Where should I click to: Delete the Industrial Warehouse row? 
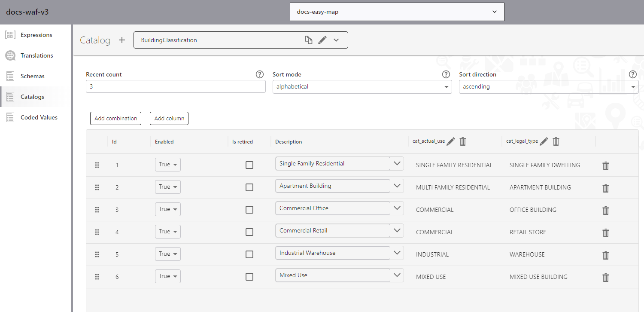[x=606, y=255]
